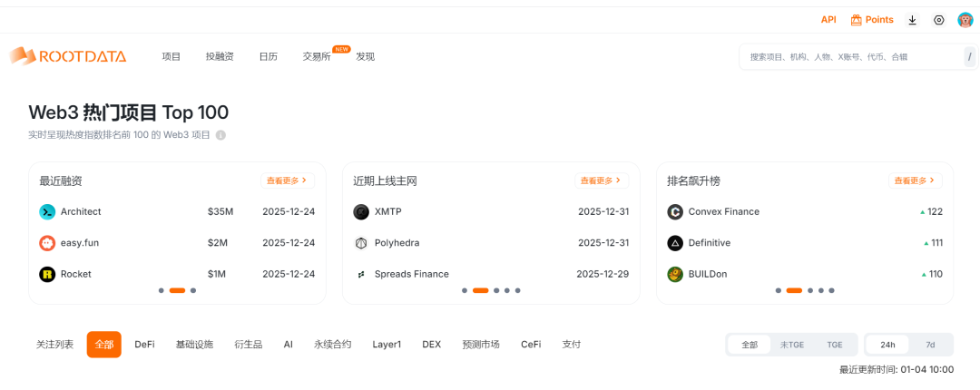This screenshot has height=390, width=980.
Task: Open the user avatar menu
Action: point(965,20)
